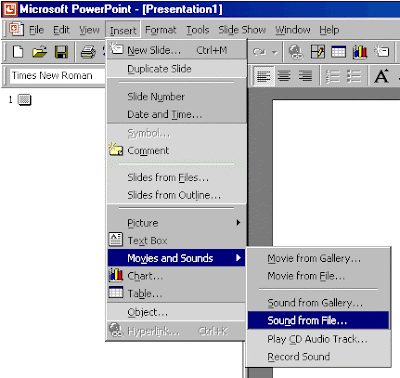Screen dimensions: 400x378
Task: Open the View menu
Action: click(x=89, y=30)
